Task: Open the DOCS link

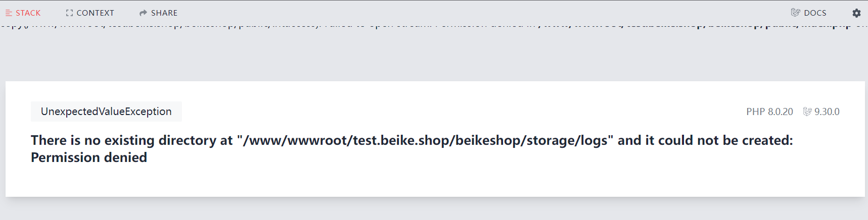Action: [808, 13]
